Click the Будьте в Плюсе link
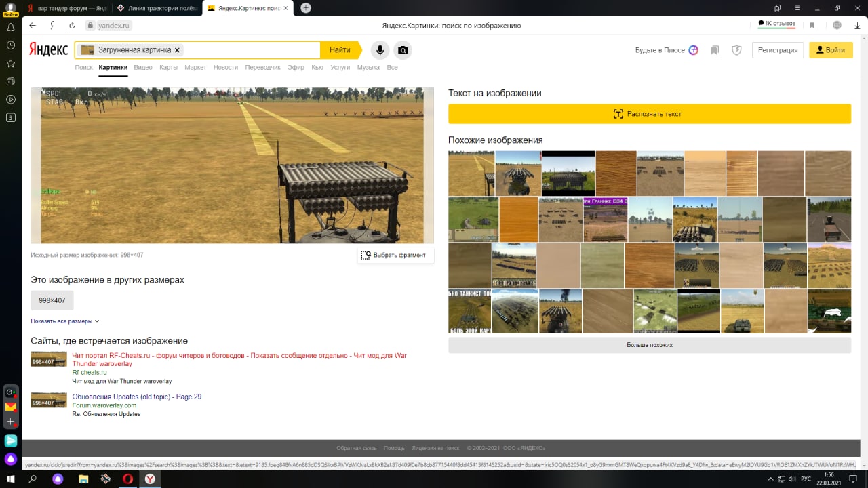The width and height of the screenshot is (868, 488). 667,50
